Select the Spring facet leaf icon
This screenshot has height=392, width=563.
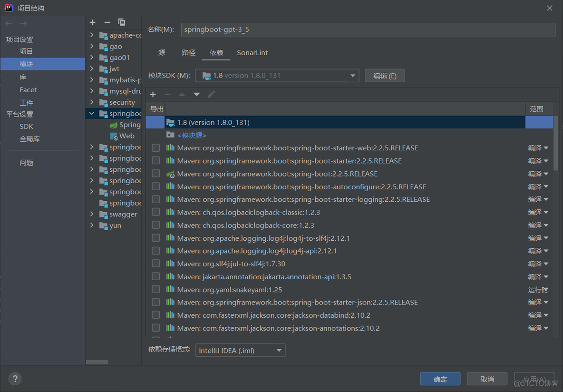[x=114, y=125]
